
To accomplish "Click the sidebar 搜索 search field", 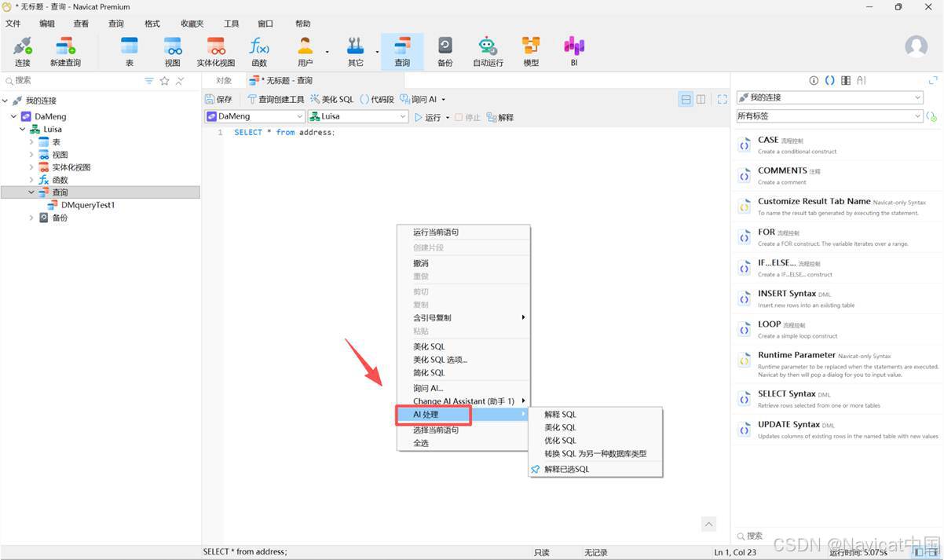I will [71, 81].
